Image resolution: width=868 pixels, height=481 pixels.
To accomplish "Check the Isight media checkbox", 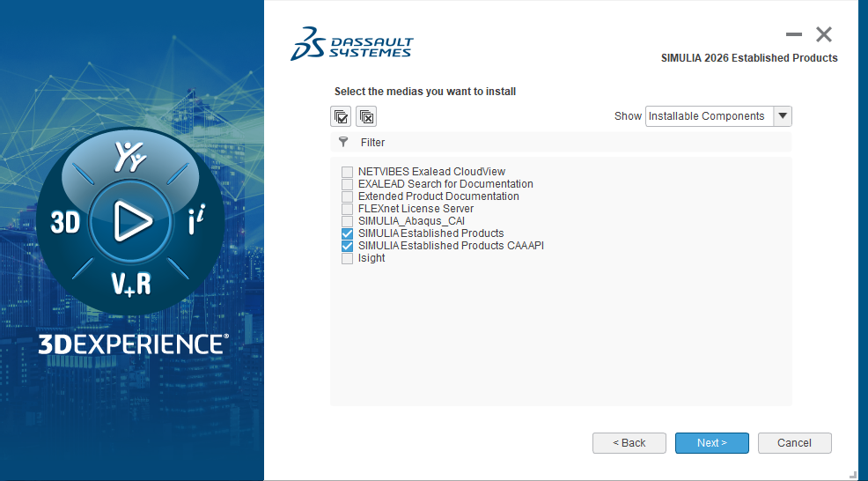I will point(348,258).
